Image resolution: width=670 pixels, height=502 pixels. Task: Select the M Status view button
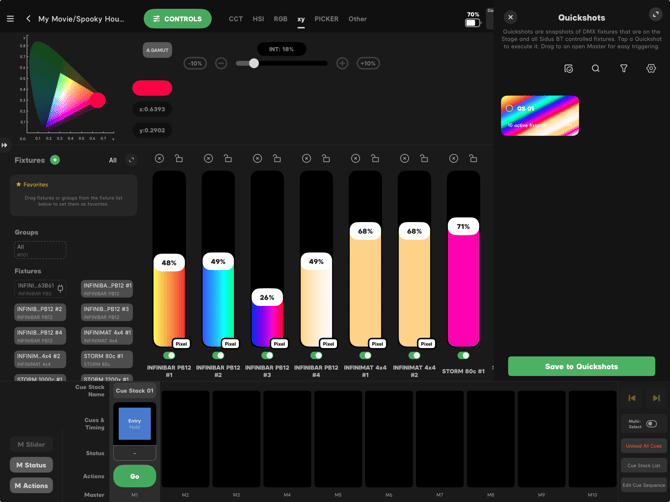coord(31,465)
